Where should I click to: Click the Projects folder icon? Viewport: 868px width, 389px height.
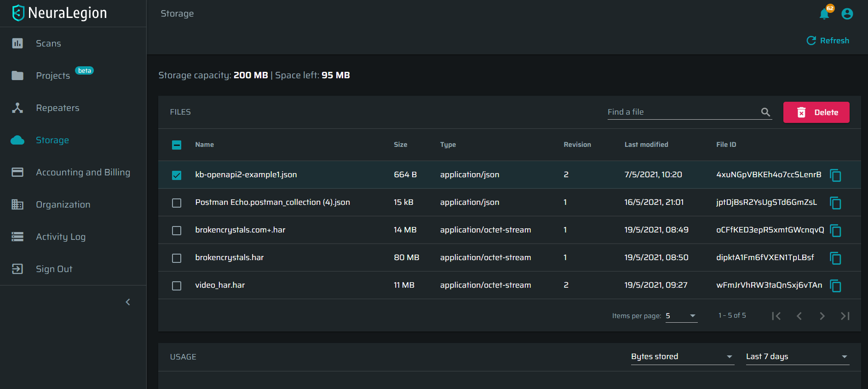[x=17, y=75]
